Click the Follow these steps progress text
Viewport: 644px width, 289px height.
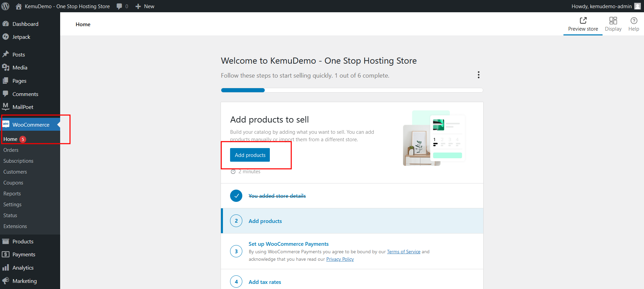[x=305, y=75]
